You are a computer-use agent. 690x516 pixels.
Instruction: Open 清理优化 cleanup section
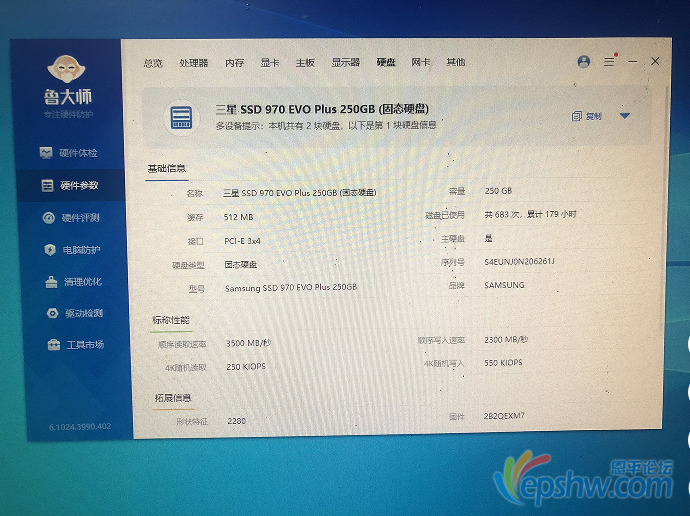(73, 282)
